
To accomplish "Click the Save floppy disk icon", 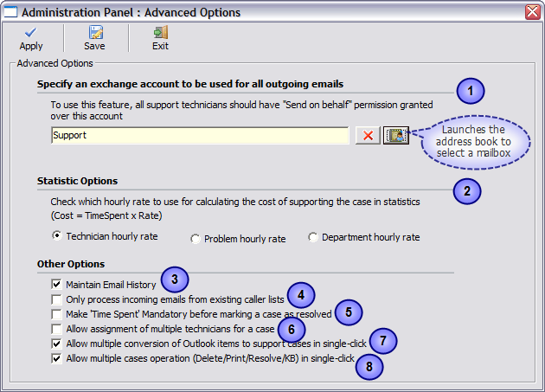I will coord(95,32).
